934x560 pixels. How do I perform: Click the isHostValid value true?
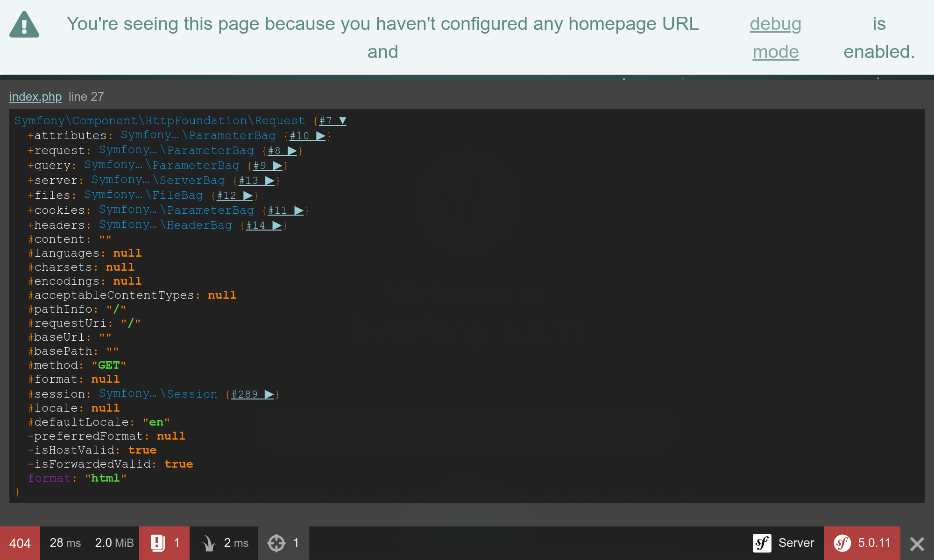(142, 450)
